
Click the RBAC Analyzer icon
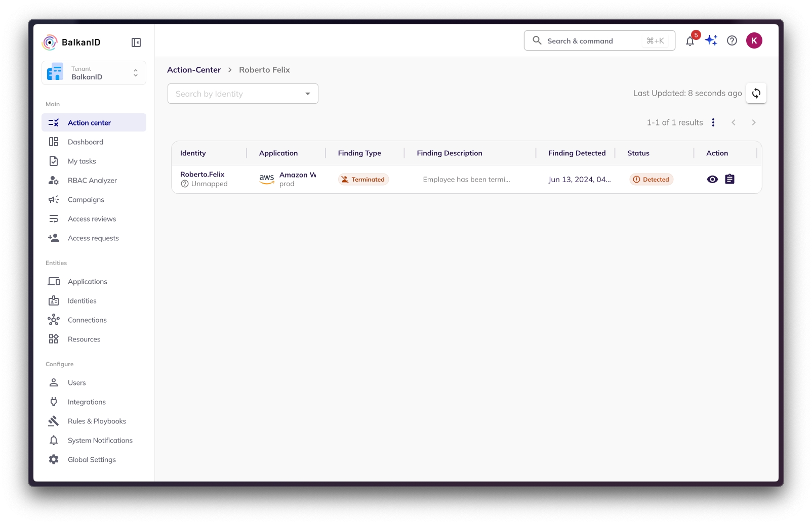coord(54,180)
